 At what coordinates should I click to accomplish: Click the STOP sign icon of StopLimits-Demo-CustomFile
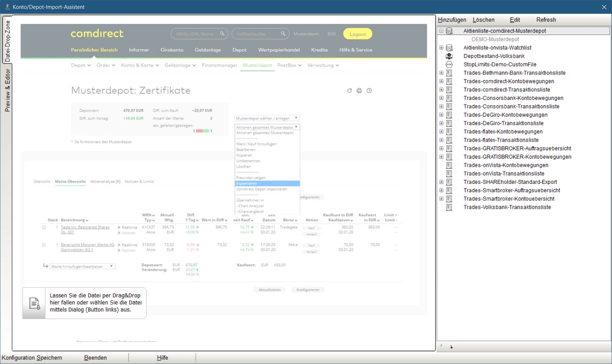[449, 65]
